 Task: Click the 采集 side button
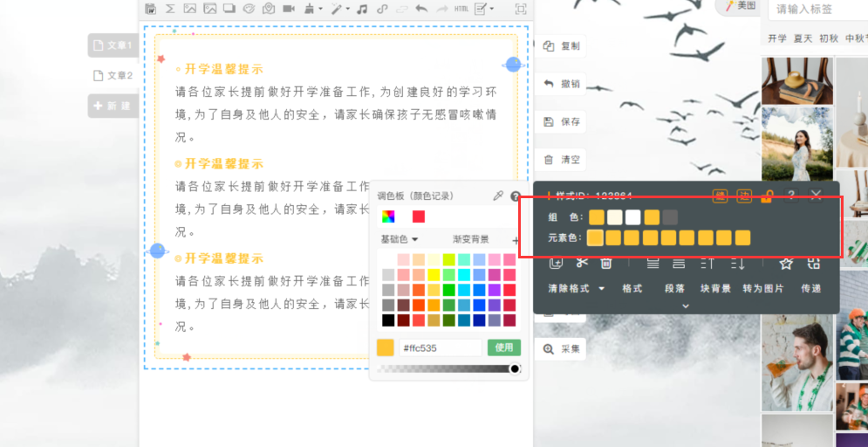tap(561, 349)
